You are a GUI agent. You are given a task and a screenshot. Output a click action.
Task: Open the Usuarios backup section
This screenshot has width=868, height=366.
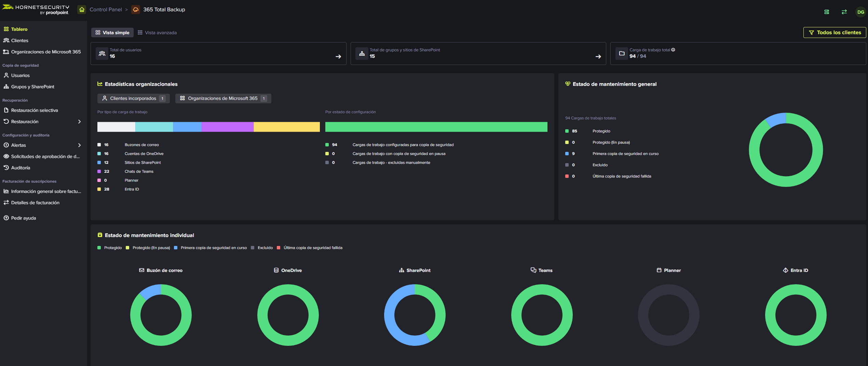pos(20,75)
